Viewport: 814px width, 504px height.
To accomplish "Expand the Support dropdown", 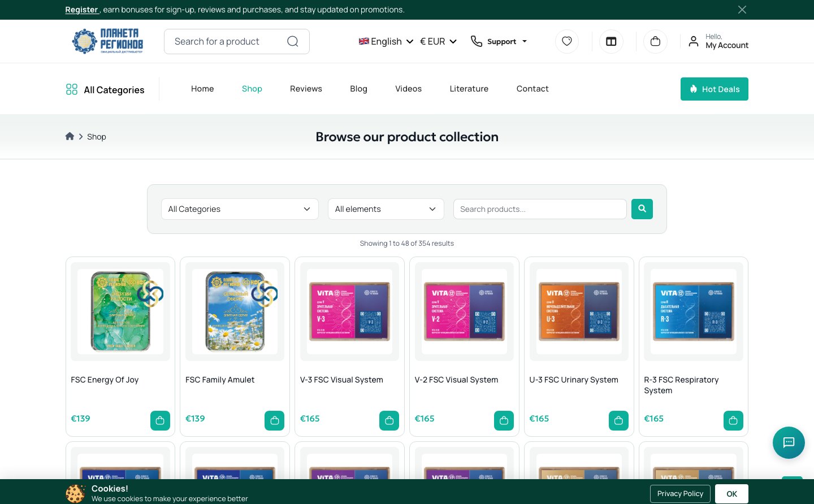I will [499, 41].
